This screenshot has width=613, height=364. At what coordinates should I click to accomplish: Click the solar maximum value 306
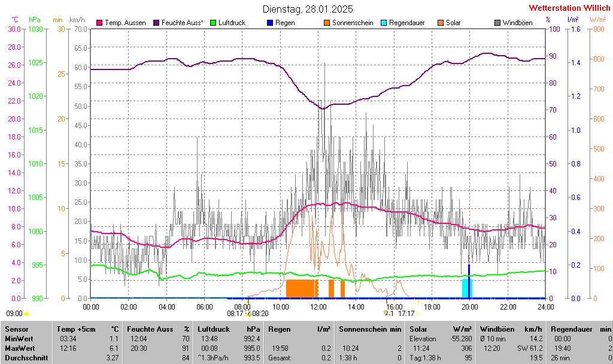[x=466, y=348]
